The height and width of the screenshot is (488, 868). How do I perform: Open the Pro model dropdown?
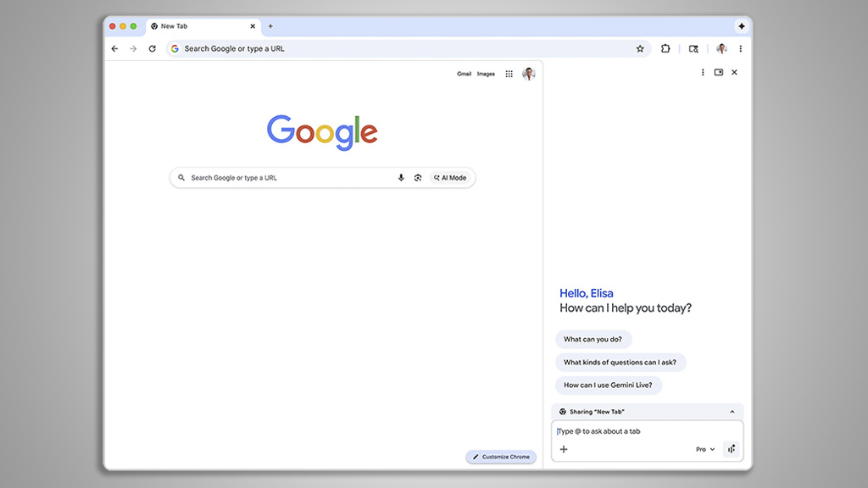[705, 449]
